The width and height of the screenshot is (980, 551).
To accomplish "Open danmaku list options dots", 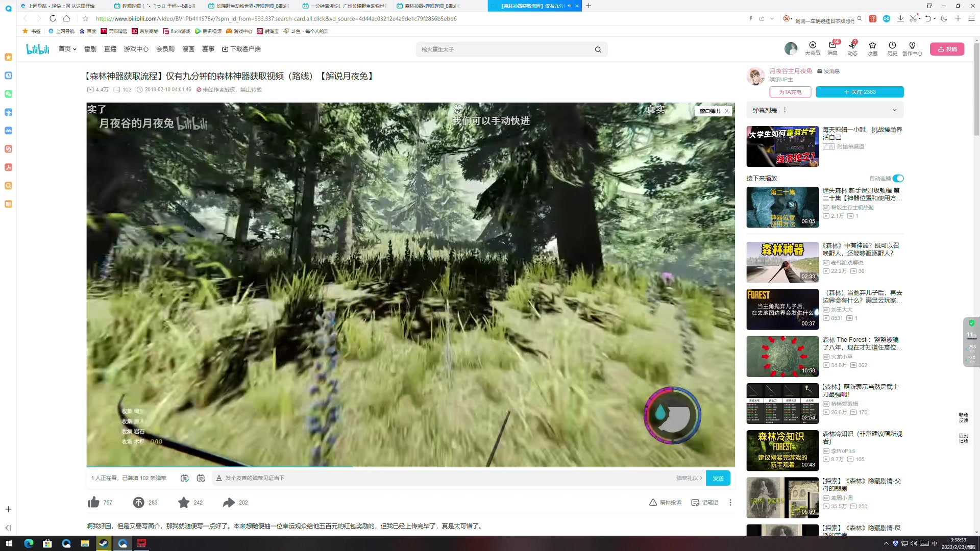I will [x=785, y=110].
